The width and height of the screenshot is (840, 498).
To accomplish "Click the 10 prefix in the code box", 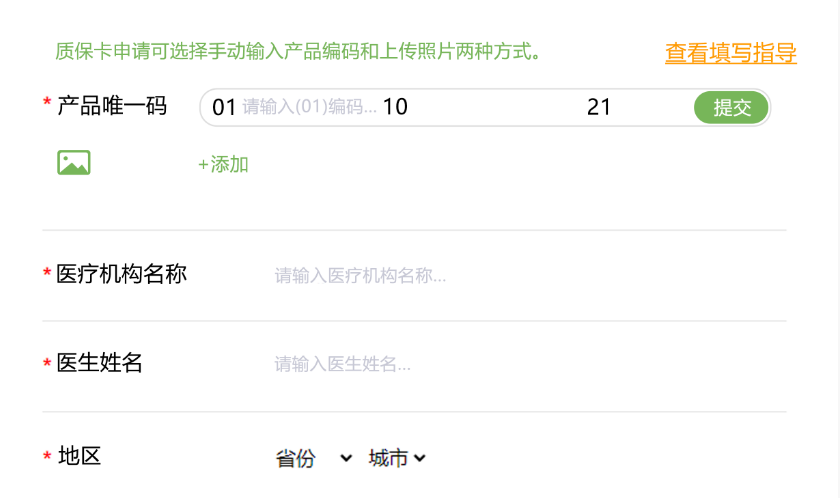I will [395, 108].
